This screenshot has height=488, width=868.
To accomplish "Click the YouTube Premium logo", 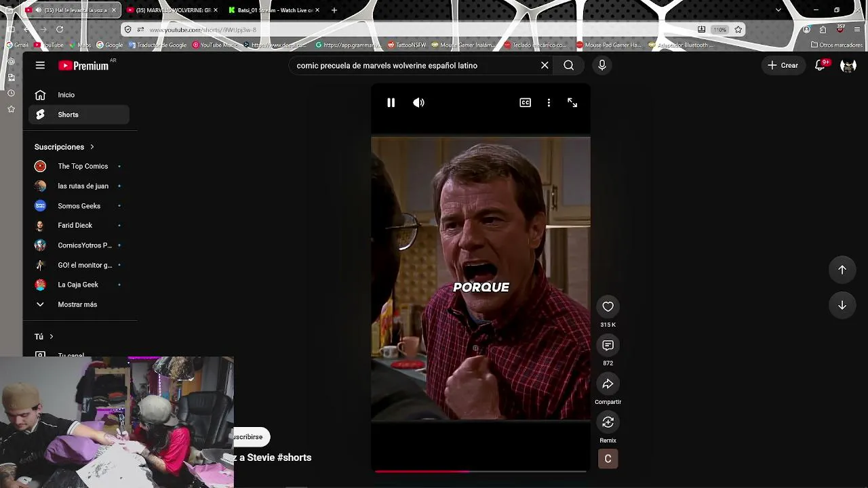I will tap(83, 66).
